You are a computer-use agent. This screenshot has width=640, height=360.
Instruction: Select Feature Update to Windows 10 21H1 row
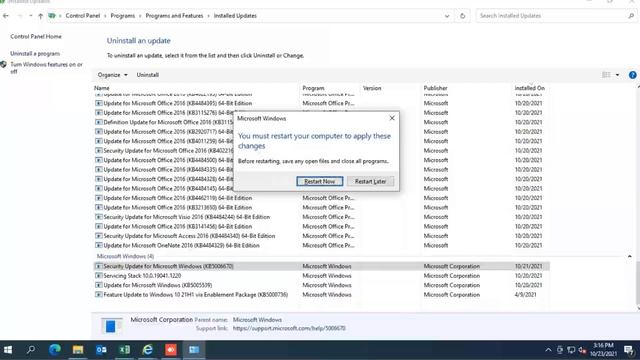point(322,294)
